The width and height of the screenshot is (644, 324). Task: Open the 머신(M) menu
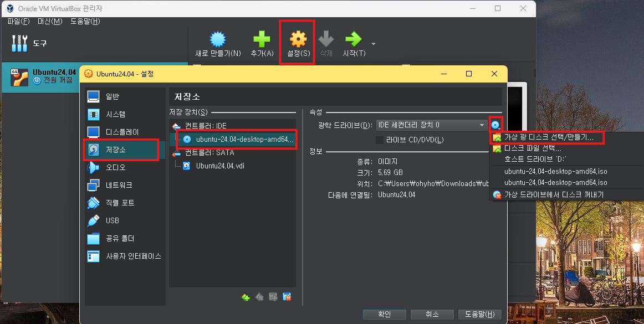(x=50, y=22)
